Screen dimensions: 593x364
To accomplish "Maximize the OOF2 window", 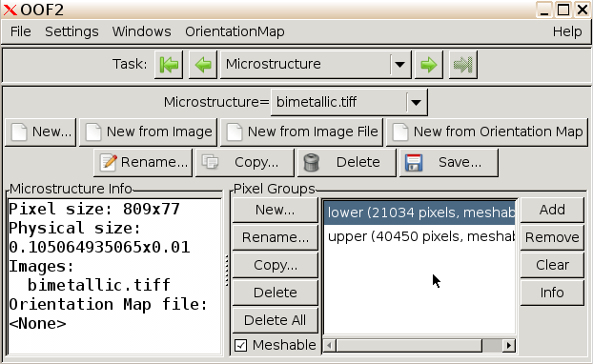I will click(x=563, y=10).
